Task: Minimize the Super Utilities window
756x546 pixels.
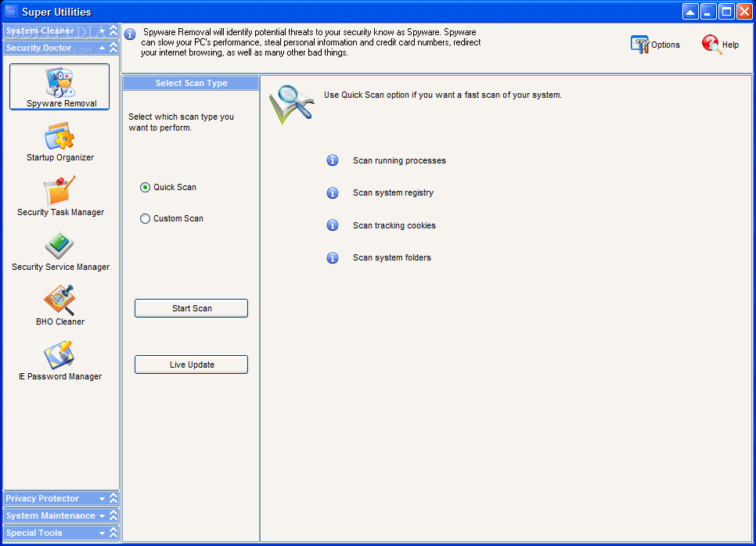Action: (x=708, y=12)
